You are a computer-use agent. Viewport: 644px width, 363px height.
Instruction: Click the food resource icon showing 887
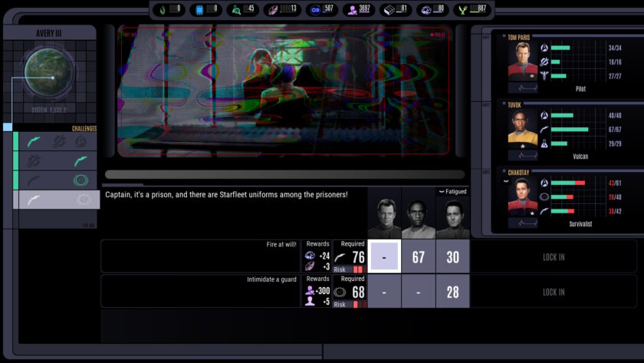(x=463, y=10)
